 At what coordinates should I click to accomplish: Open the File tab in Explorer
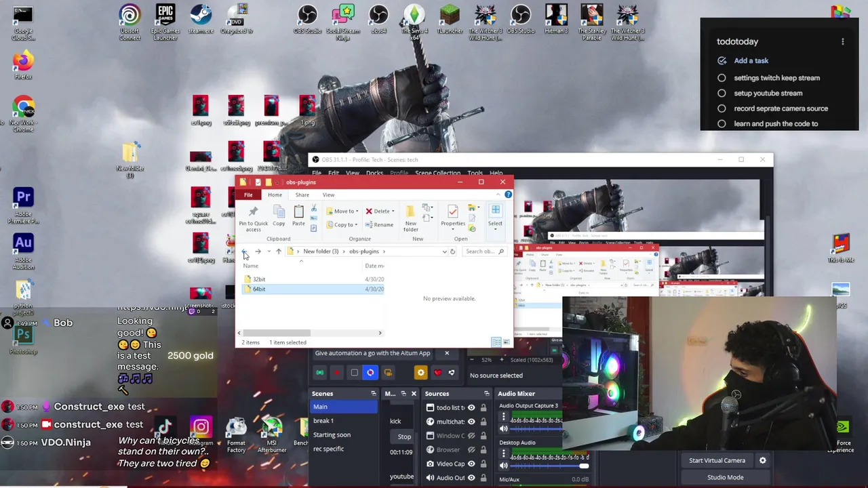tap(248, 195)
